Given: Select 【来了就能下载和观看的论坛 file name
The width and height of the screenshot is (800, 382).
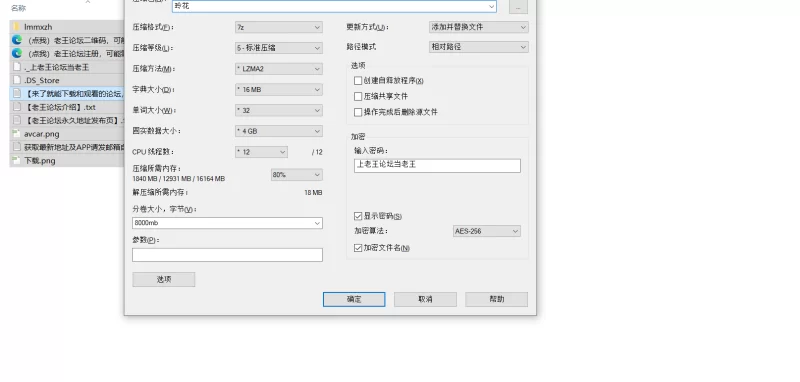Looking at the screenshot, I should pos(74,94).
